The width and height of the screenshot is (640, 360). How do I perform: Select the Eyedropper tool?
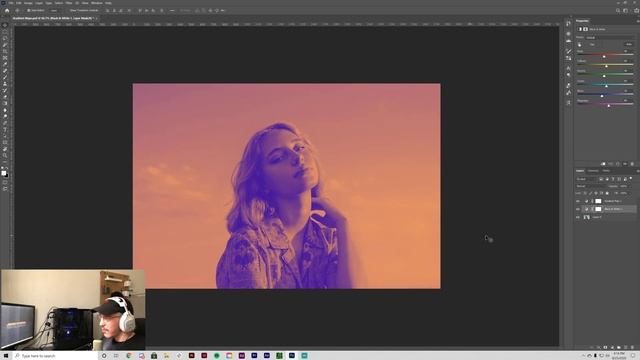5,64
